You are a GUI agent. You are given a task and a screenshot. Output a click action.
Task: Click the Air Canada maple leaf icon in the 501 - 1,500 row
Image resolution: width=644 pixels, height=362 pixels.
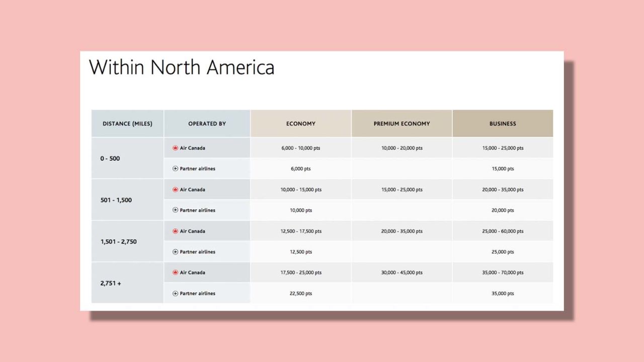175,190
